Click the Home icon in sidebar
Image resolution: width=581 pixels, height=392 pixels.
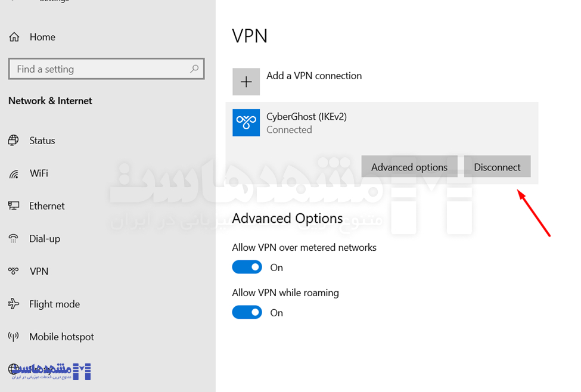pos(14,37)
